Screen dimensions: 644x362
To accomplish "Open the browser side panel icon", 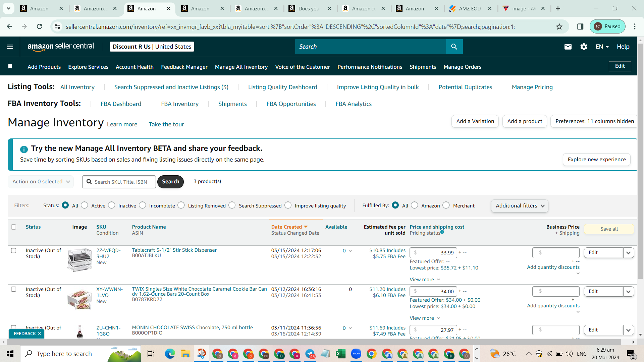I will pyautogui.click(x=580, y=26).
